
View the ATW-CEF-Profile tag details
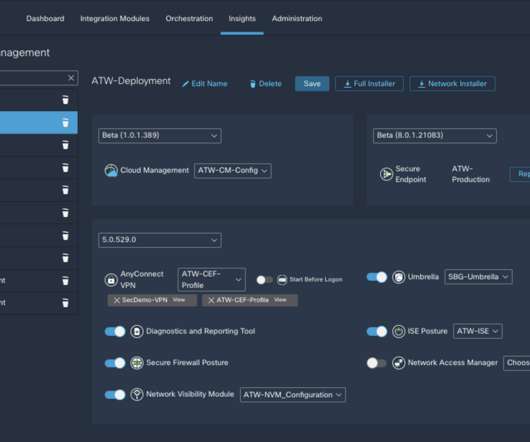280,300
